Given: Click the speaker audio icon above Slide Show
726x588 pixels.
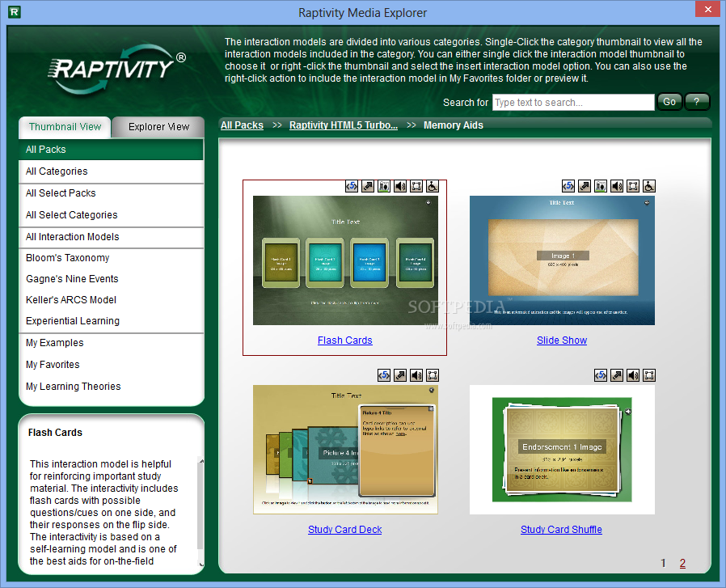Looking at the screenshot, I should point(617,186).
